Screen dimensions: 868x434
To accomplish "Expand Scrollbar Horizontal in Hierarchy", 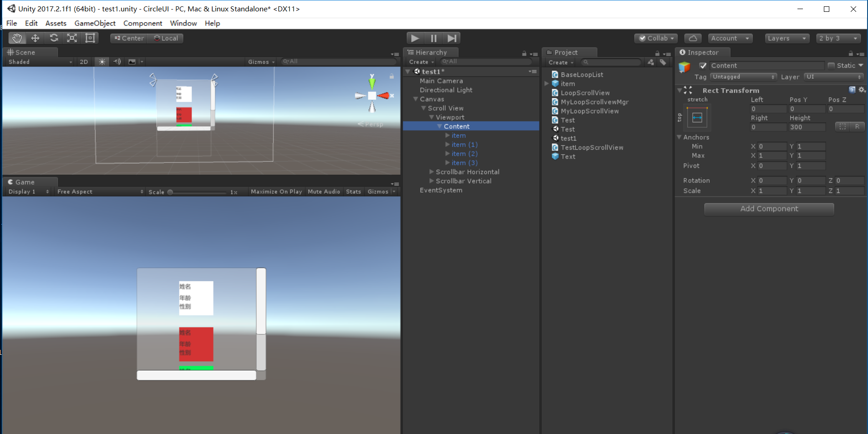I will point(431,172).
